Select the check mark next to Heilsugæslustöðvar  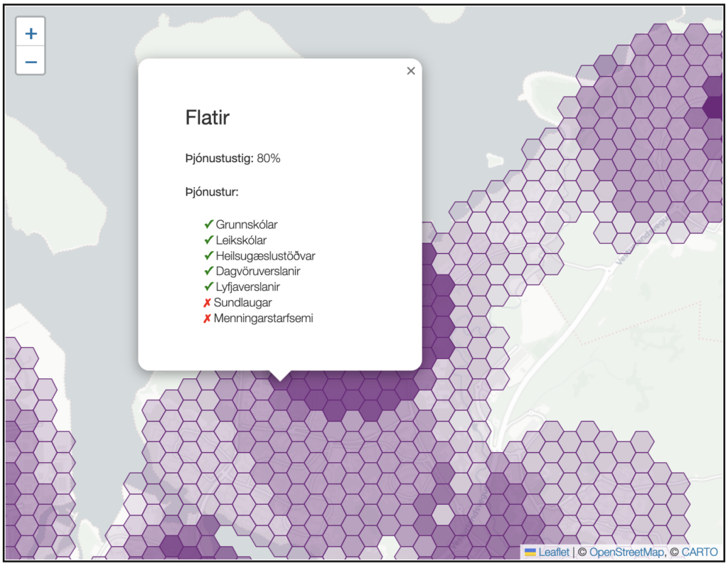point(208,256)
